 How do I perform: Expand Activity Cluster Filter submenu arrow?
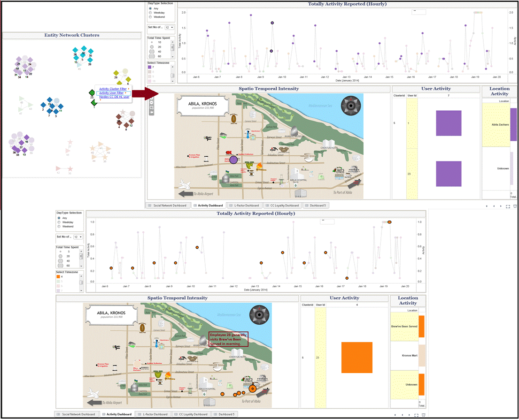click(x=128, y=88)
